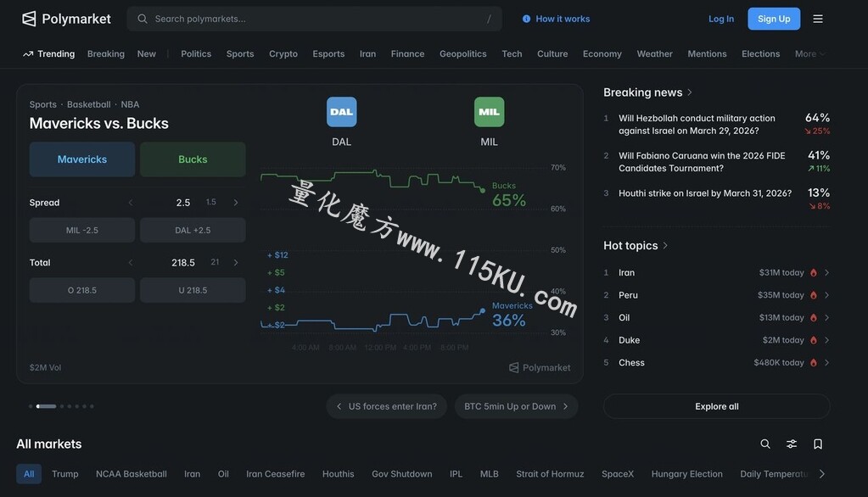Select the MIL team logo
The image size is (868, 497).
(x=489, y=112)
